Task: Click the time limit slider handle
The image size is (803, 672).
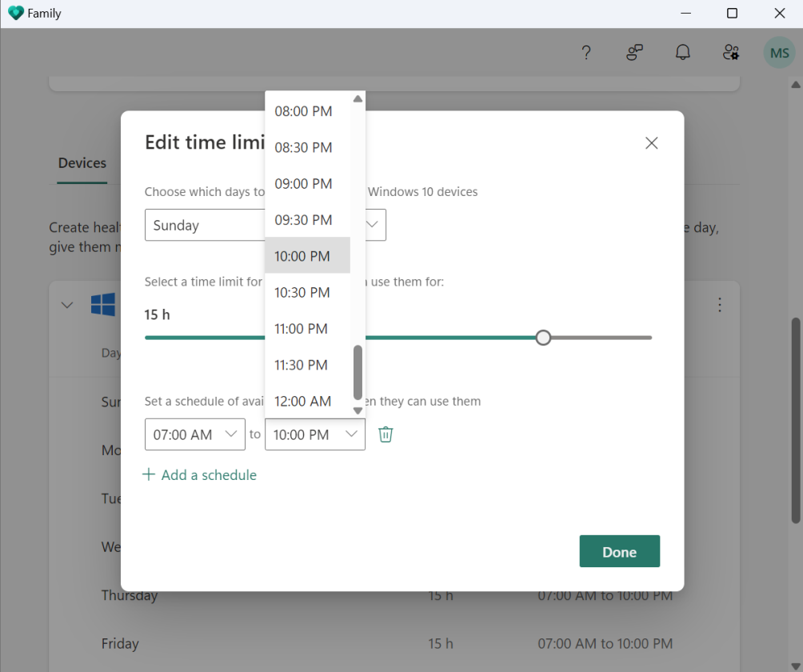Action: pos(543,338)
